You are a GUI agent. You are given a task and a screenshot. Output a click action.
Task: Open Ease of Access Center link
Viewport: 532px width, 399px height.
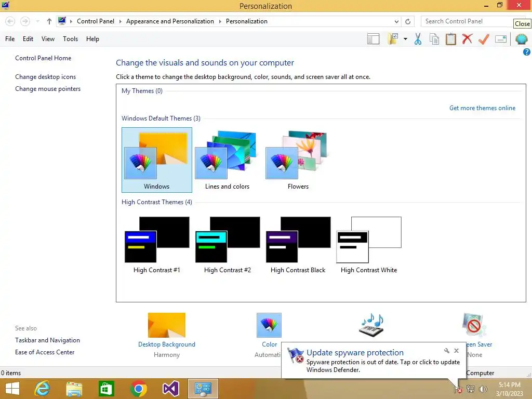(x=45, y=352)
